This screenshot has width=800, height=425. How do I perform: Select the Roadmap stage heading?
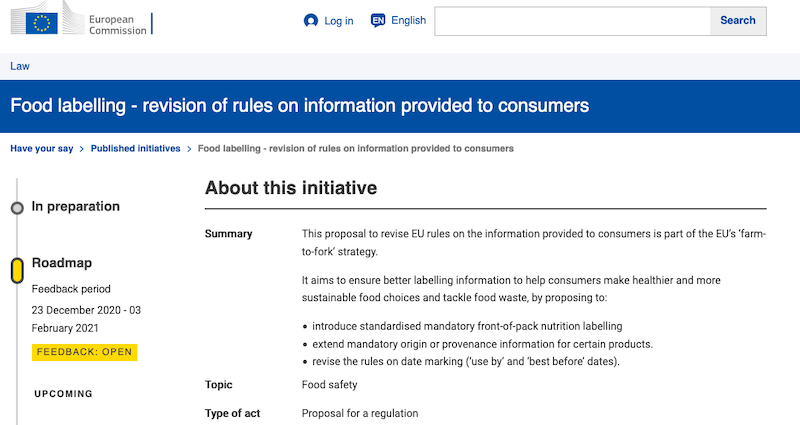[x=62, y=263]
